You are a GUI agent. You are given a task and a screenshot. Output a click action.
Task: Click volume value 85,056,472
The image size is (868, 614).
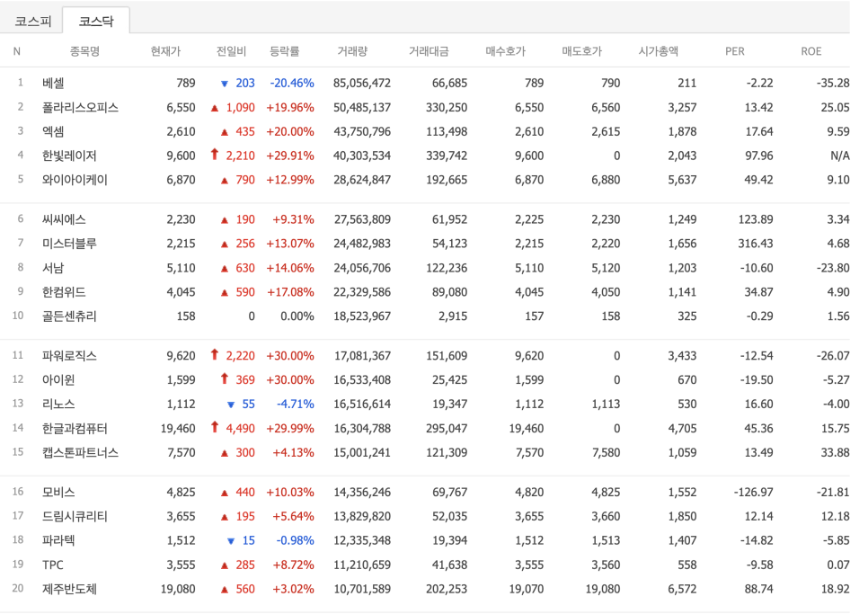(x=362, y=83)
